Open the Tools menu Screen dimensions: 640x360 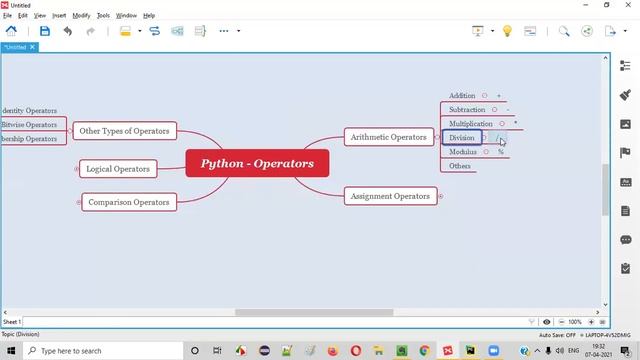103,16
